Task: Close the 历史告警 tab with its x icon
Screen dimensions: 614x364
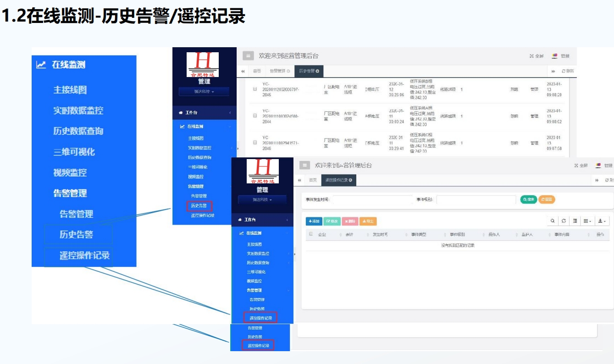Action: [317, 71]
